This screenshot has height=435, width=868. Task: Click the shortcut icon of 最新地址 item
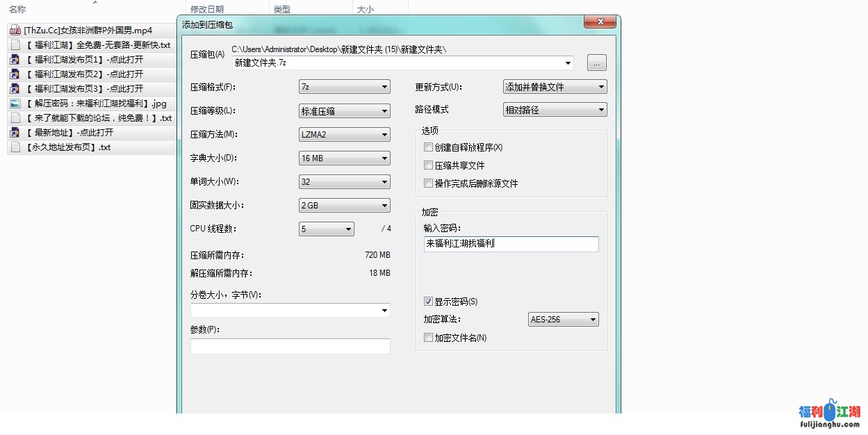(x=15, y=132)
